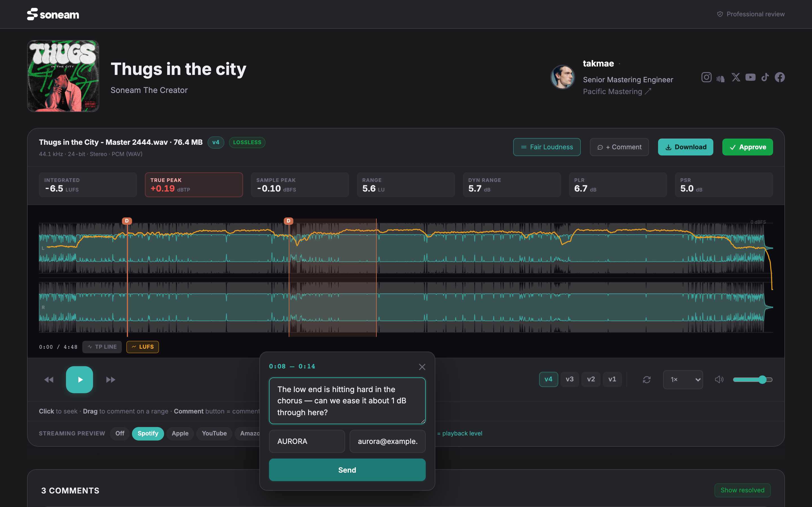Start playback with the play button

pyautogui.click(x=80, y=380)
